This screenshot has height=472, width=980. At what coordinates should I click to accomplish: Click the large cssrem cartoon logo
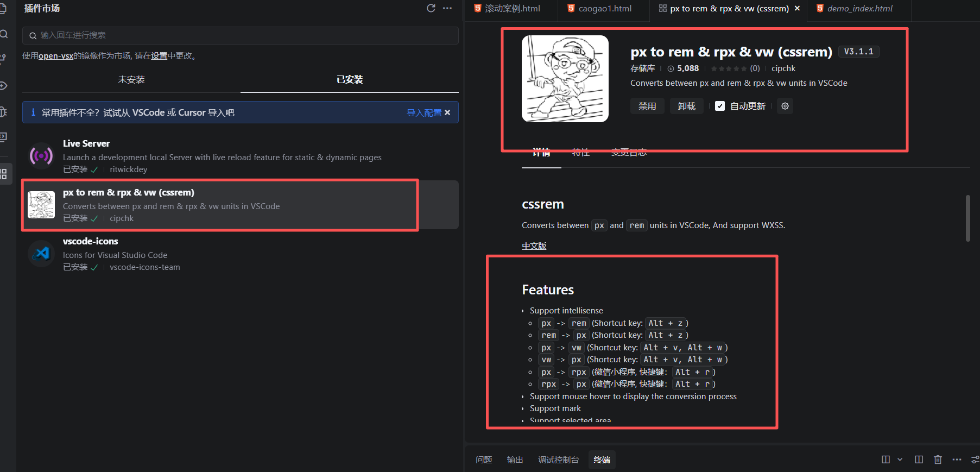(565, 79)
